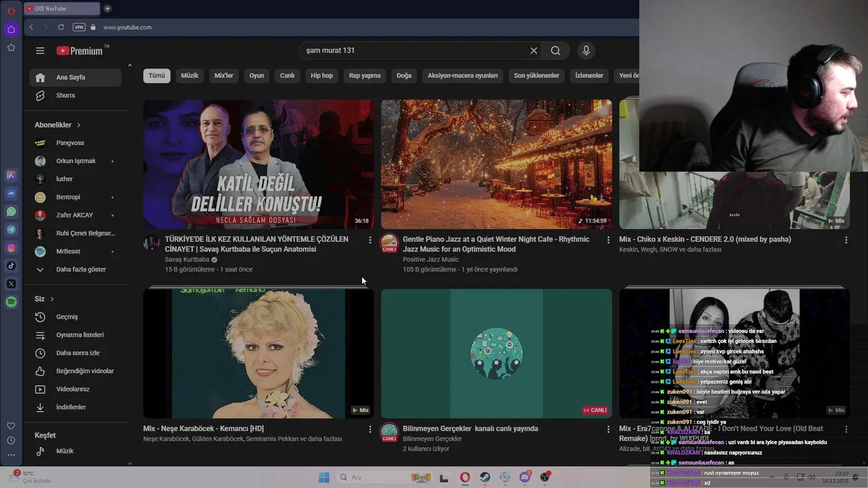868x488 pixels.
Task: Open MrBeast channel subscription
Action: 75,251
